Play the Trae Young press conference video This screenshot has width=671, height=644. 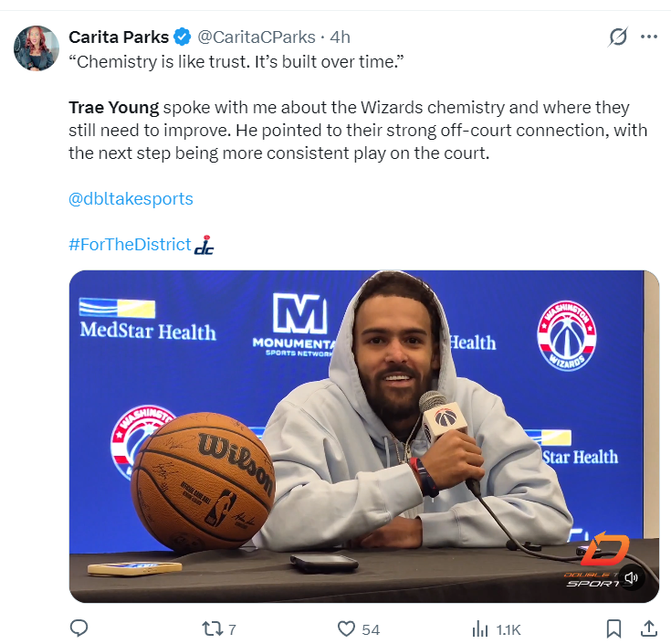pos(364,437)
